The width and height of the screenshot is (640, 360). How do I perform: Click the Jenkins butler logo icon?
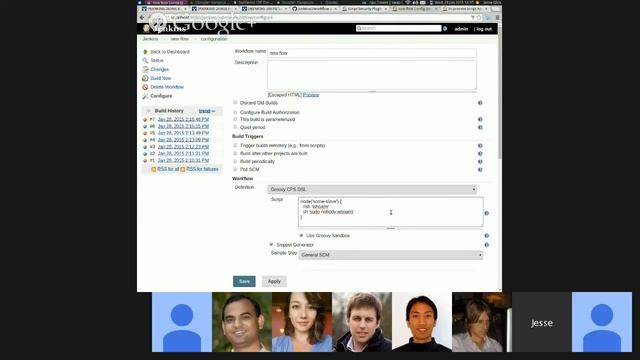click(x=146, y=28)
